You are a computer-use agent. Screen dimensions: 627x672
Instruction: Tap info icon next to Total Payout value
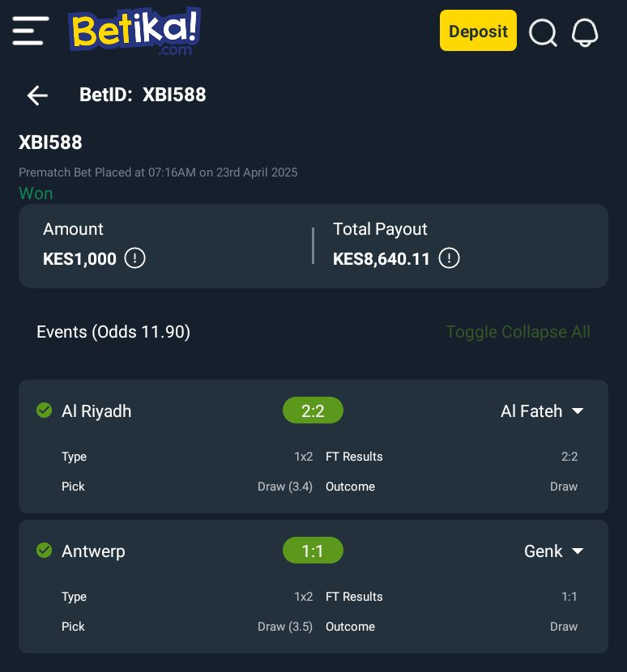click(449, 258)
